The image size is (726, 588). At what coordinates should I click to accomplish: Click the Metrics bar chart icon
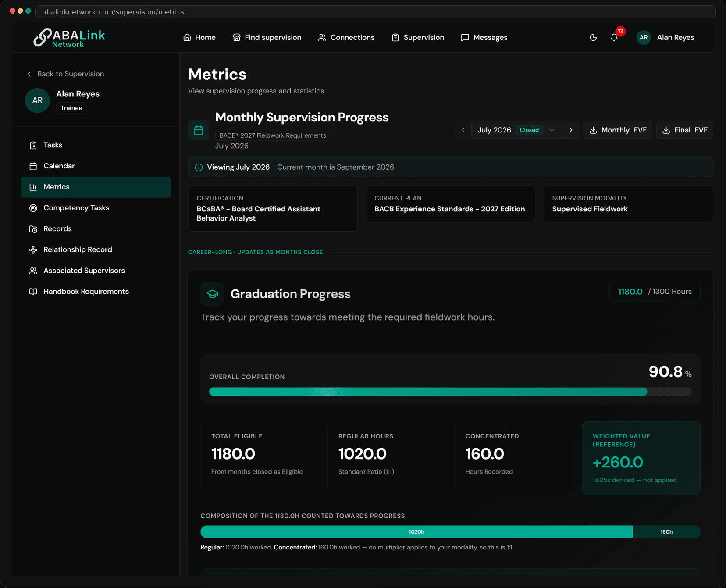(33, 187)
